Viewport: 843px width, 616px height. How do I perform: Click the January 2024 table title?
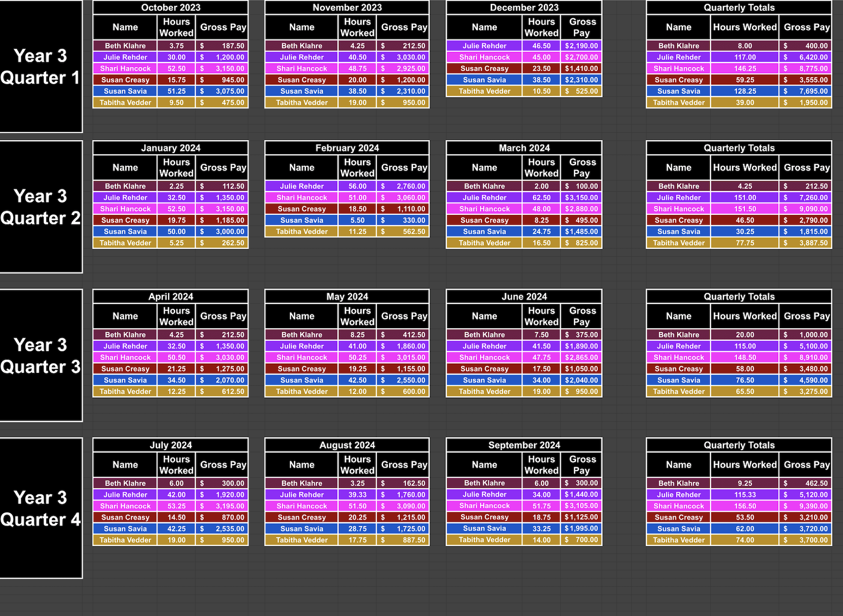pyautogui.click(x=170, y=148)
